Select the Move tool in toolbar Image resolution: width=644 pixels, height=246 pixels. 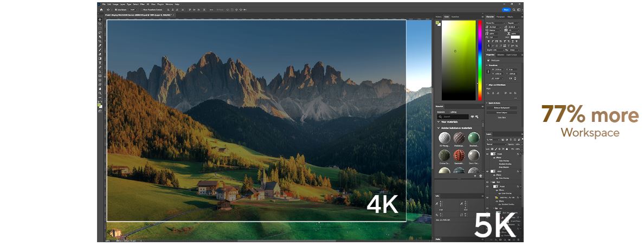[x=100, y=20]
